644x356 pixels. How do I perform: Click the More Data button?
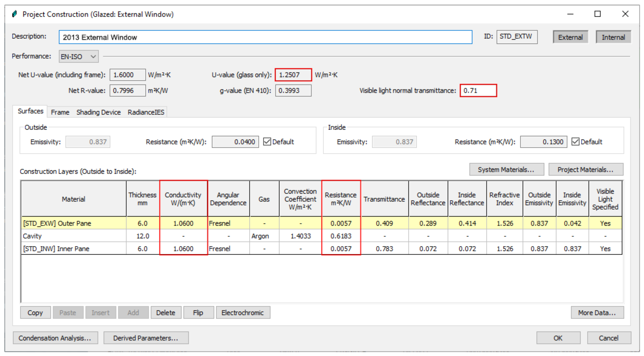tap(597, 313)
